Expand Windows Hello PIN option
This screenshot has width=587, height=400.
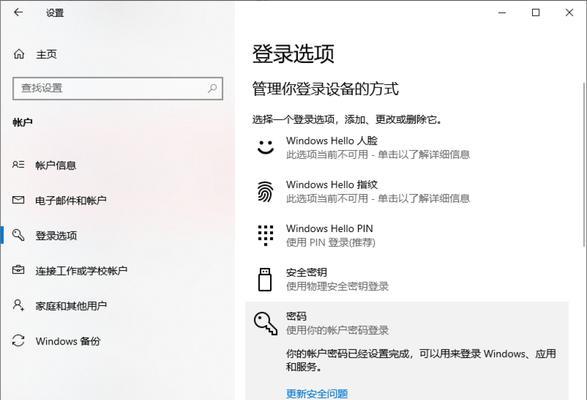coord(407,235)
